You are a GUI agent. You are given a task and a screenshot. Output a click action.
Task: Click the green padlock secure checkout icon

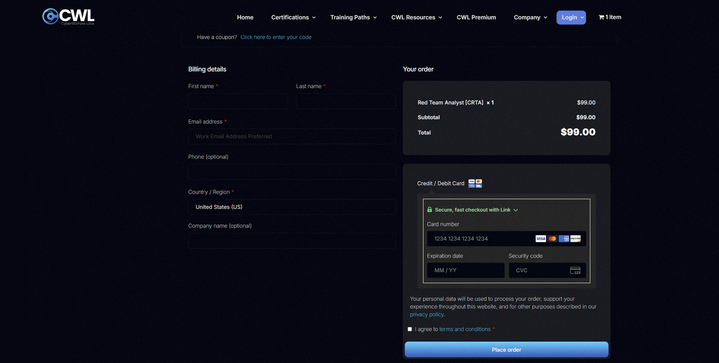430,209
